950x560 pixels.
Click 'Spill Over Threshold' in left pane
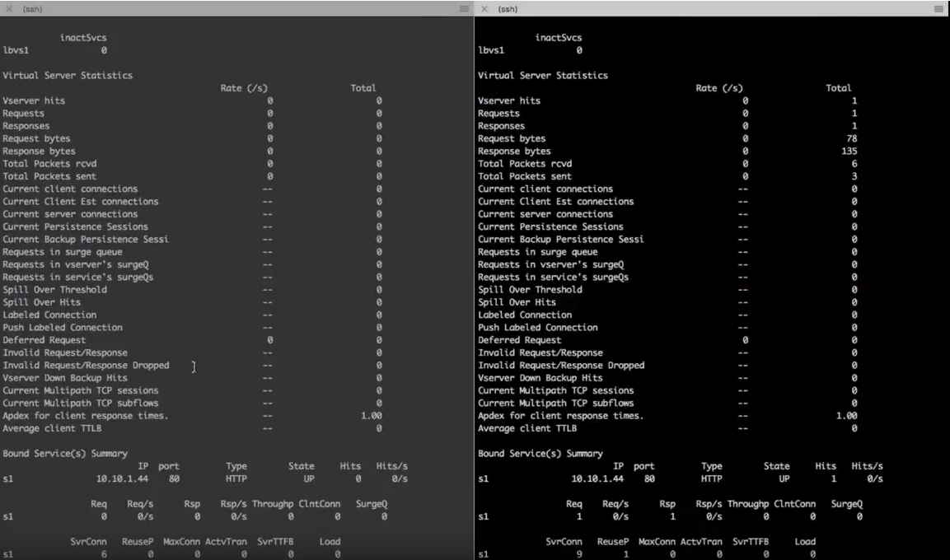[54, 290]
